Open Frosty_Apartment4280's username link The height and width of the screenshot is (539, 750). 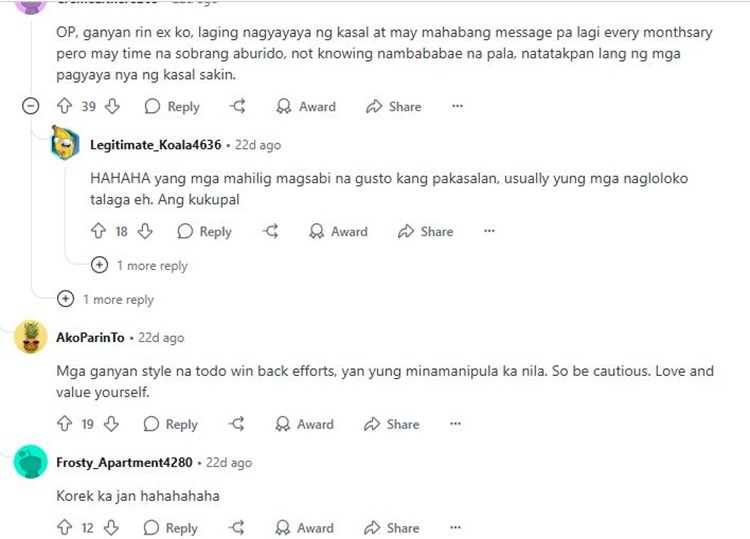coord(124,462)
